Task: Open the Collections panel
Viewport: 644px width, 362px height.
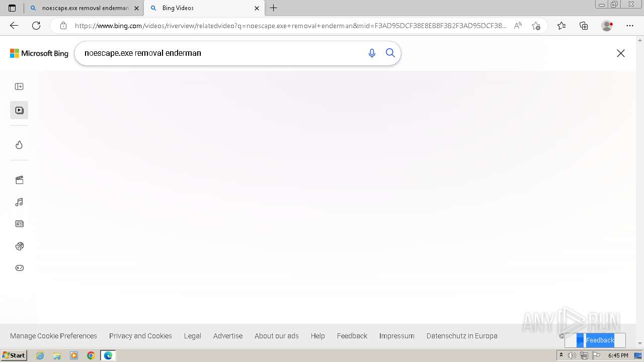Action: pyautogui.click(x=584, y=26)
